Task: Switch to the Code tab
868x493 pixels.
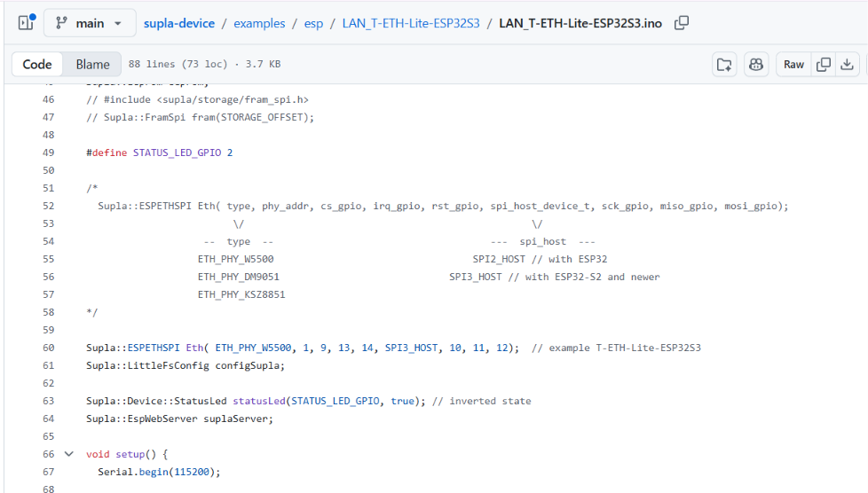Action: 37,64
